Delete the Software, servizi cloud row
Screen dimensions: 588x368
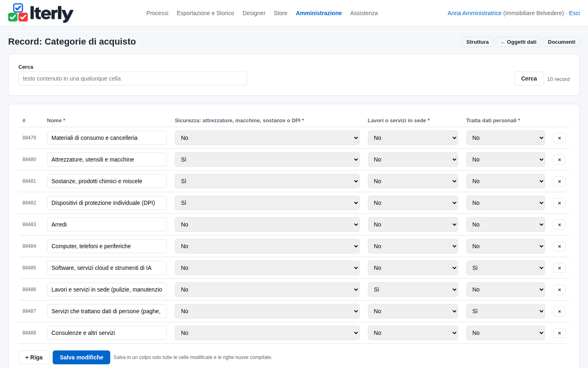pos(559,268)
